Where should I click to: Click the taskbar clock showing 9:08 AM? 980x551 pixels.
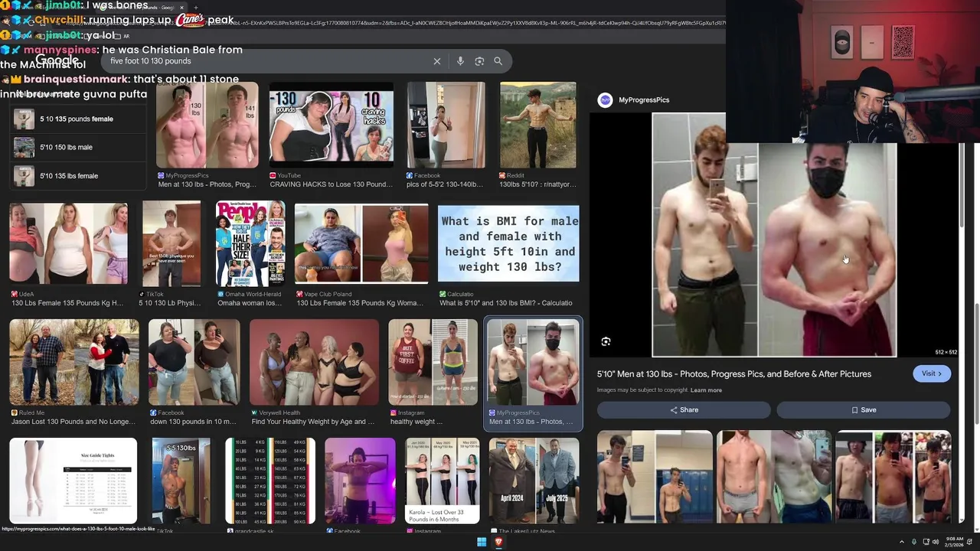(x=955, y=542)
